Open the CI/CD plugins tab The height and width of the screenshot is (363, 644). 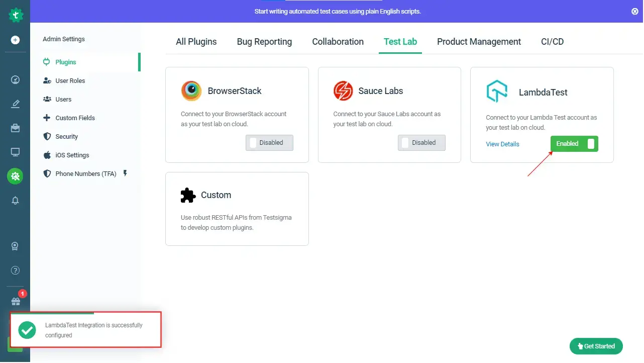pyautogui.click(x=552, y=42)
